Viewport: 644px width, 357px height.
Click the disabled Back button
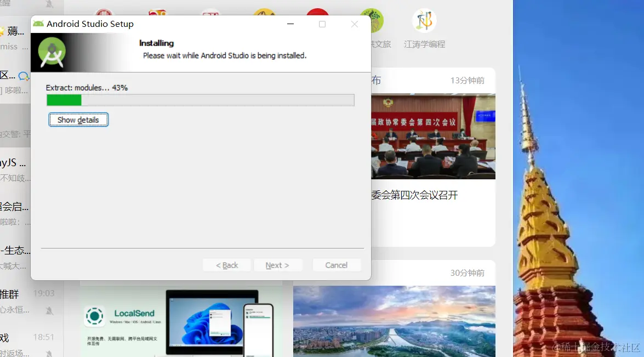227,265
